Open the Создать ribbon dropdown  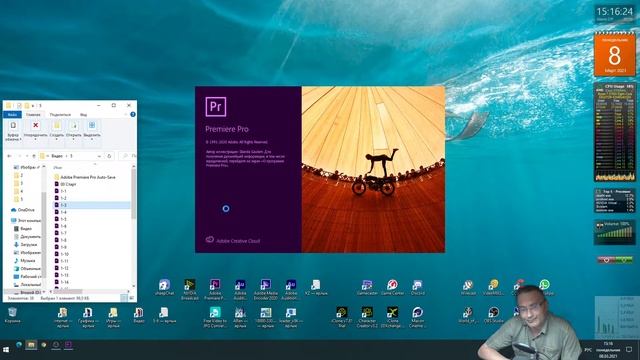click(57, 131)
